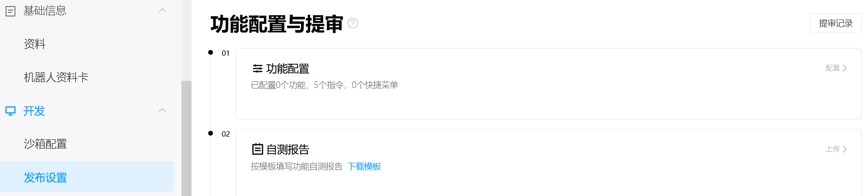Click the sidebar vertical scrollbar
The width and height of the screenshot is (868, 196).
click(186, 138)
